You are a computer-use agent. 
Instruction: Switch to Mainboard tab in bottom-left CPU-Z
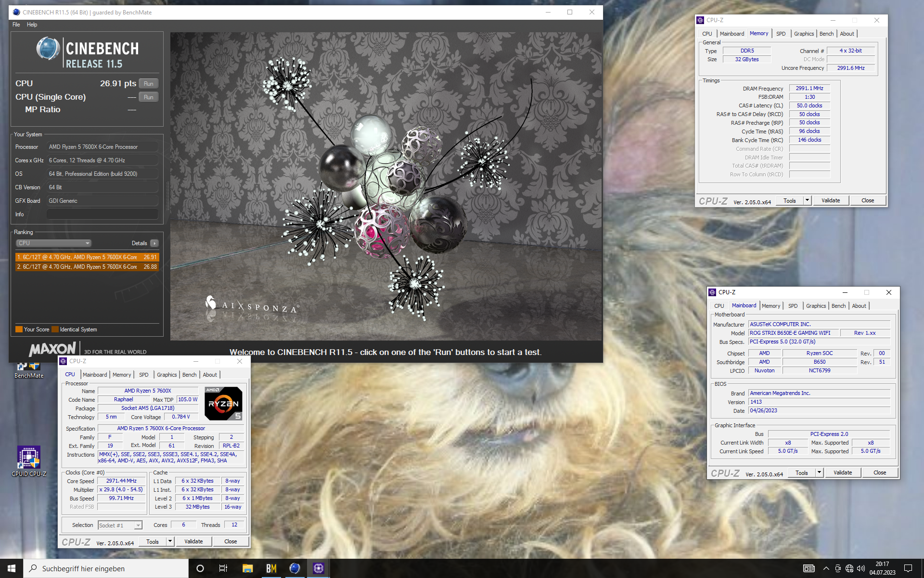95,375
